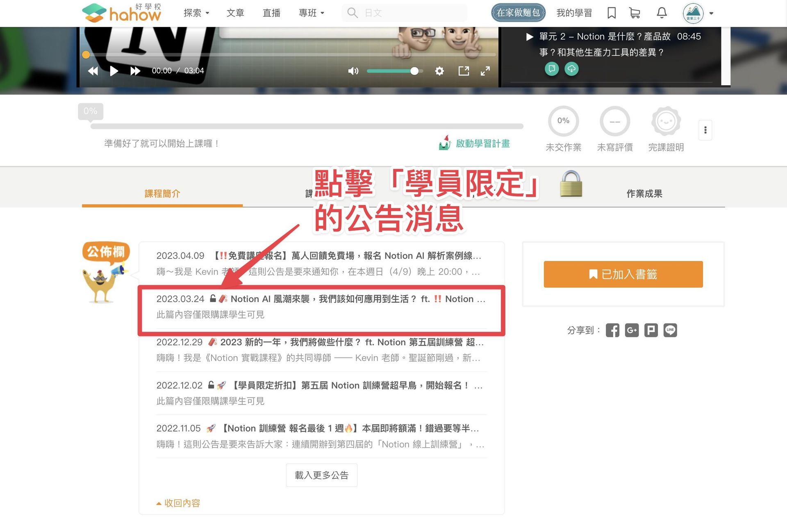787x532 pixels.
Task: Open notifications bell icon
Action: coord(662,13)
